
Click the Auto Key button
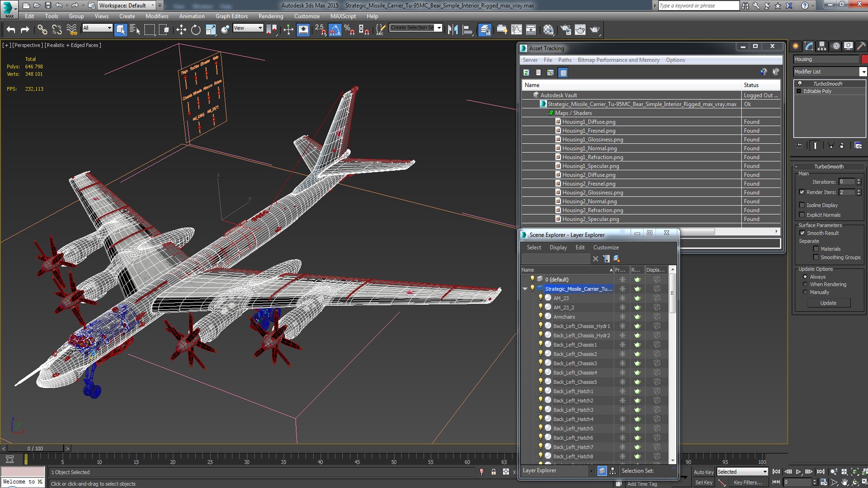[703, 472]
